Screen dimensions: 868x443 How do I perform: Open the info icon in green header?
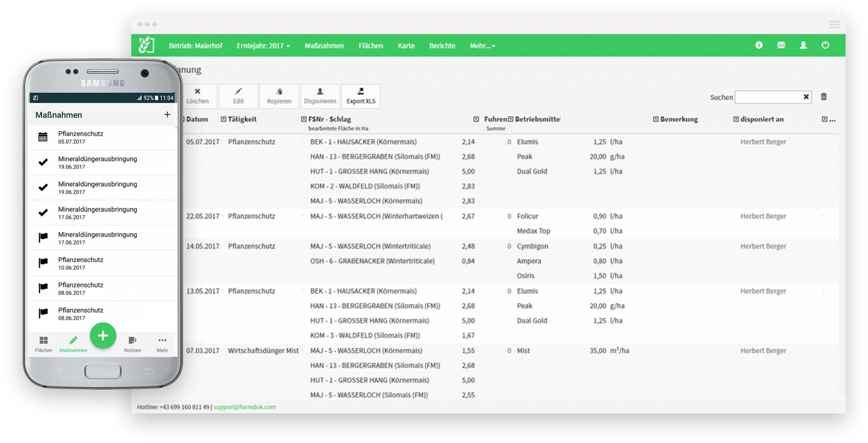[759, 45]
